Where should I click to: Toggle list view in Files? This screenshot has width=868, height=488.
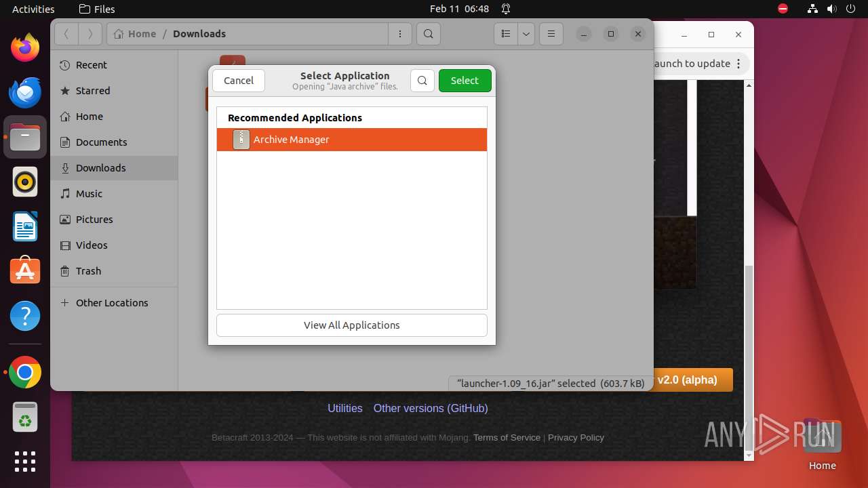coord(506,34)
